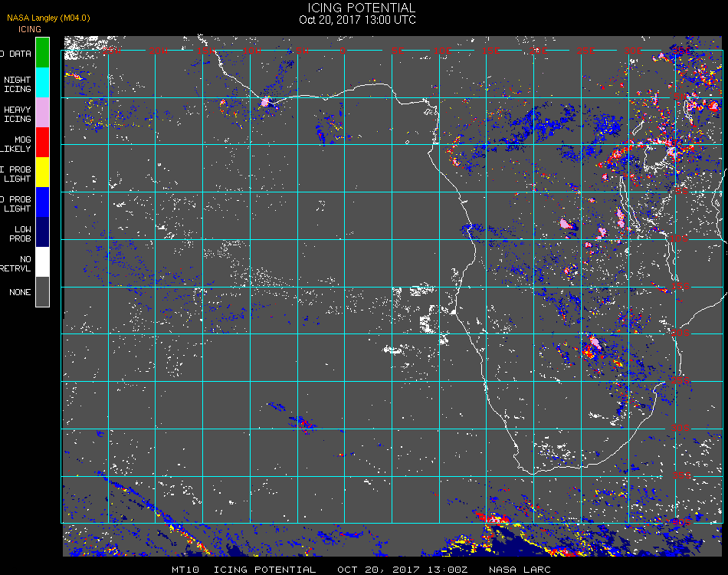This screenshot has width=728, height=575.
Task: Click 'NASA LARC' in the bottom caption
Action: click(x=520, y=570)
